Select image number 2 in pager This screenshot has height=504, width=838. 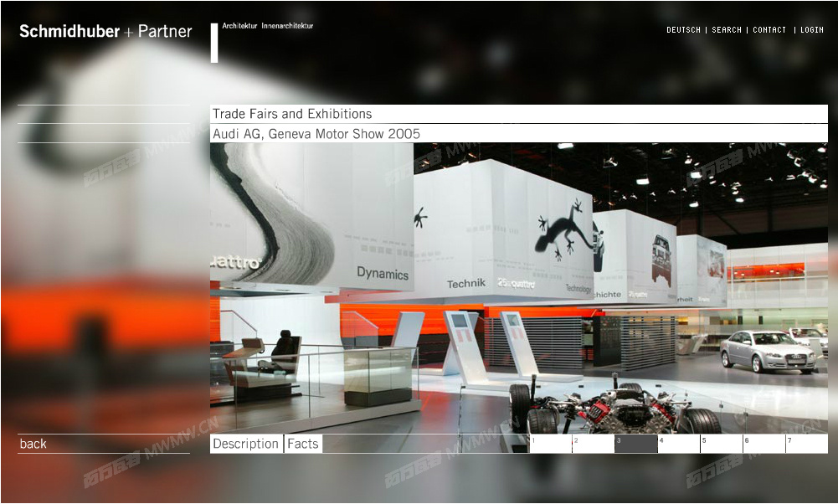coord(594,444)
